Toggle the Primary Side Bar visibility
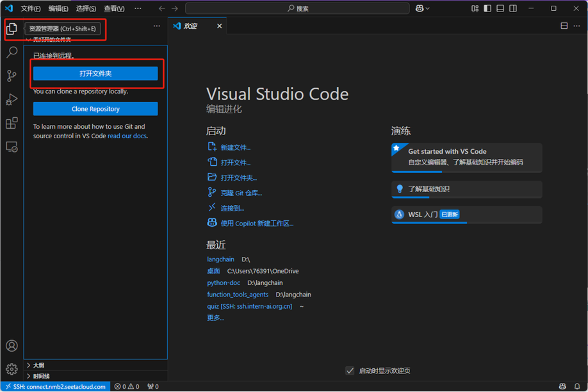Screen dimensions: 588x392 487,8
